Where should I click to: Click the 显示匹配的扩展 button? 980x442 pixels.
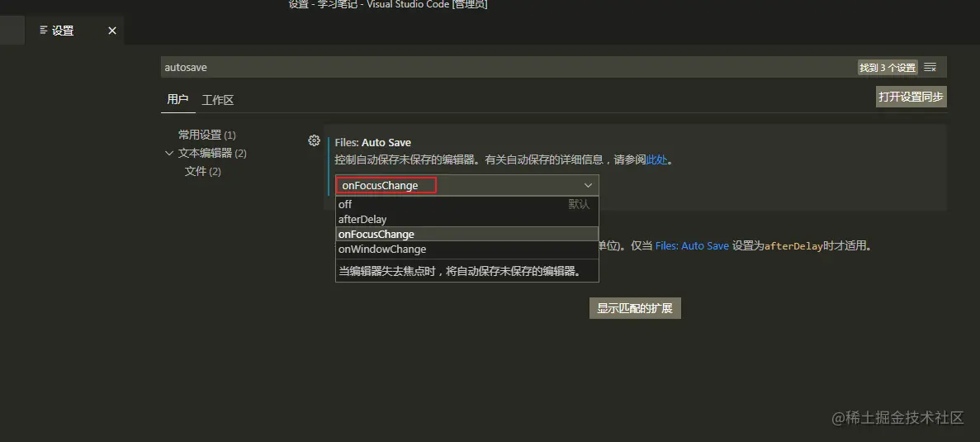tap(634, 308)
